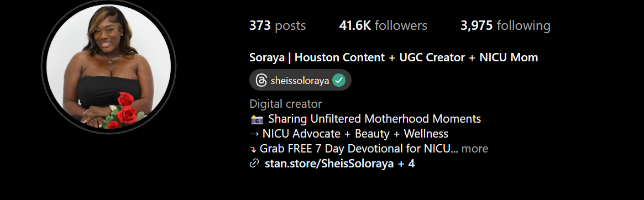This screenshot has width=644, height=200.
Task: Click the right arrow before NICU Advocate
Action: pyautogui.click(x=254, y=134)
